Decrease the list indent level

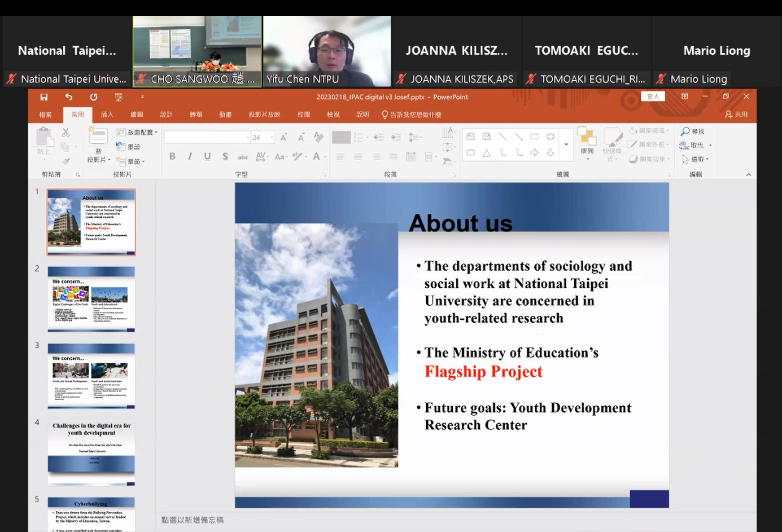(378, 137)
